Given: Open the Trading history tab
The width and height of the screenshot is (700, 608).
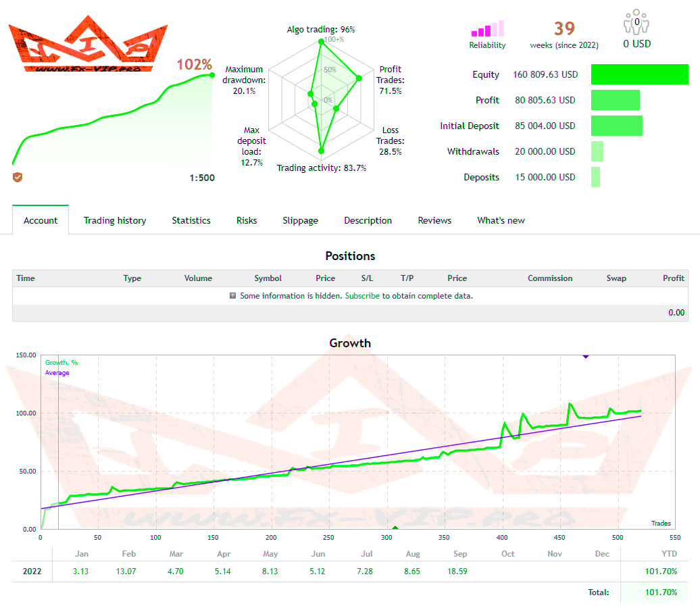Looking at the screenshot, I should (x=115, y=220).
